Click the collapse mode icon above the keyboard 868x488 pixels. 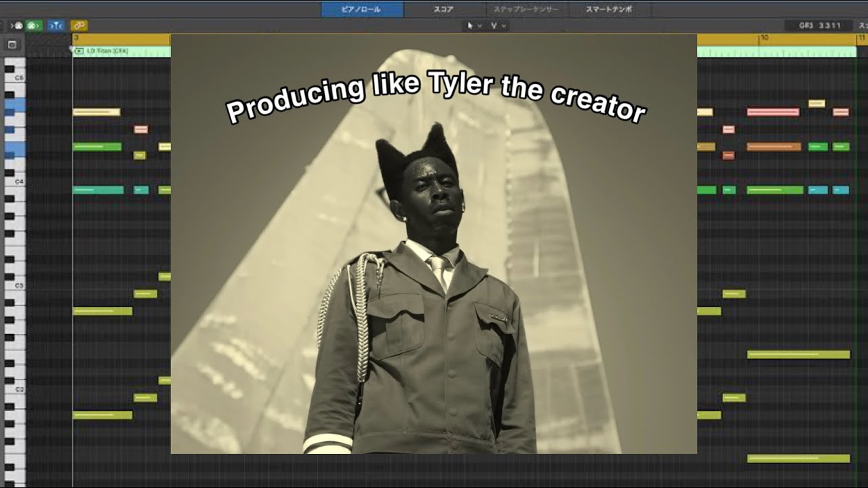(12, 45)
